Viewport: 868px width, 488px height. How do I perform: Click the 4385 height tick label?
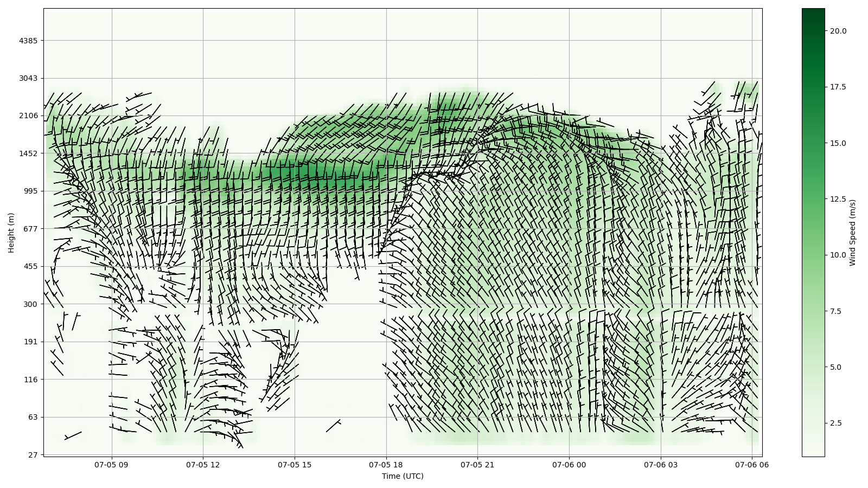pyautogui.click(x=28, y=41)
